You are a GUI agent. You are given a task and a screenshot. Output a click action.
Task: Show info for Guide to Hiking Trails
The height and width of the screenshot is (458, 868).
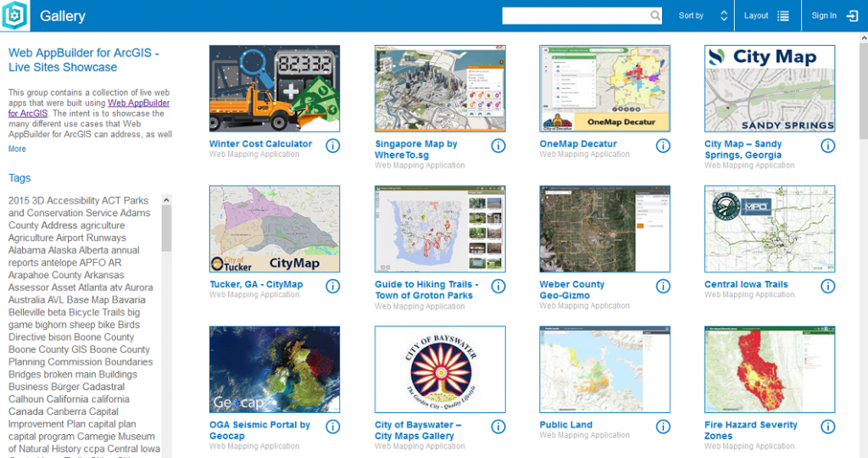pos(498,287)
